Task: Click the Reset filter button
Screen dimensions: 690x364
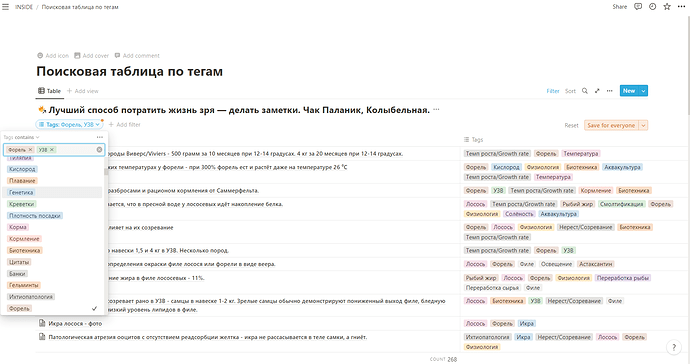Action: click(571, 125)
